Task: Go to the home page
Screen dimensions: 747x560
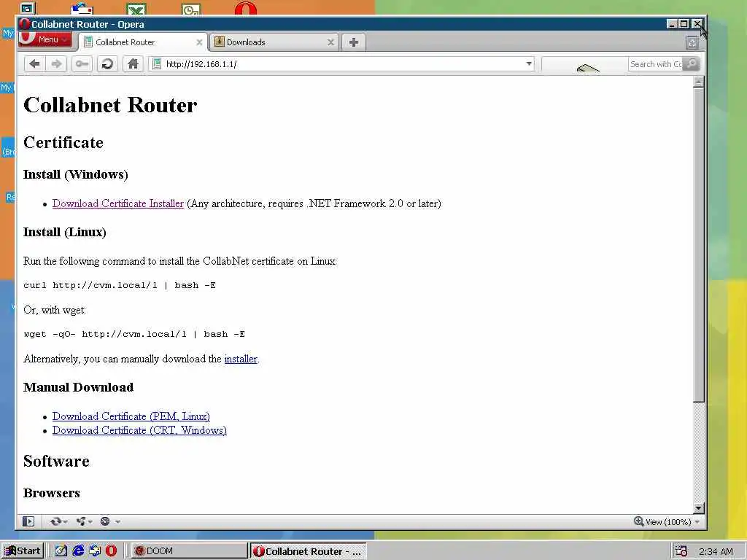Action: point(133,64)
